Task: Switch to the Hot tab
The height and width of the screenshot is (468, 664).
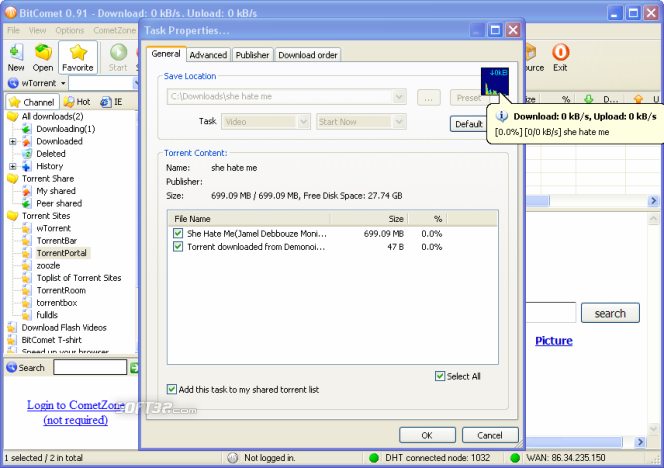Action: [x=77, y=102]
